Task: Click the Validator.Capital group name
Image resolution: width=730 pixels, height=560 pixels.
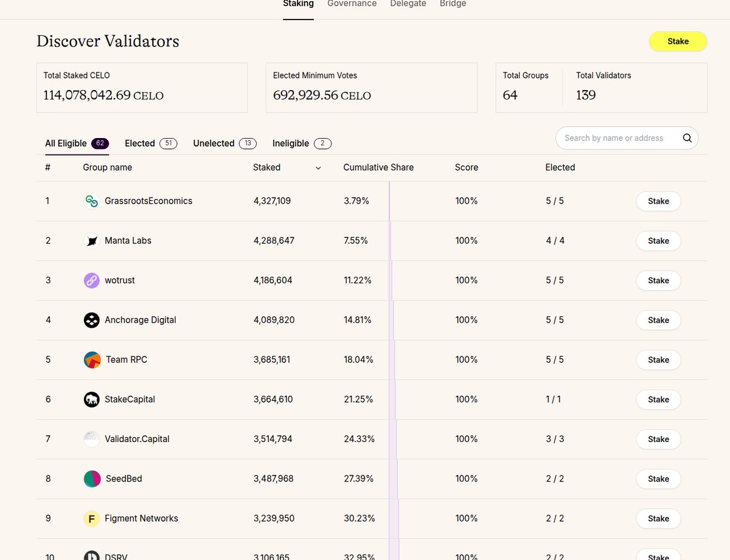Action: 137,439
